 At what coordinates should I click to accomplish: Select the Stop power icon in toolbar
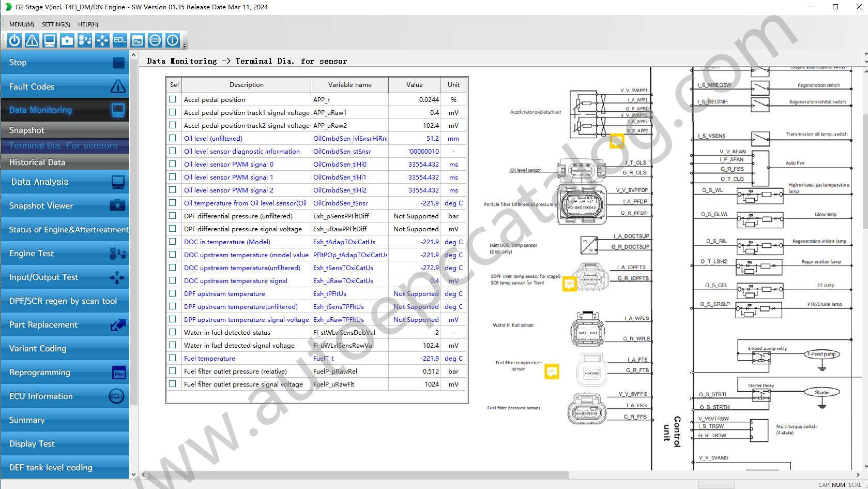click(13, 40)
